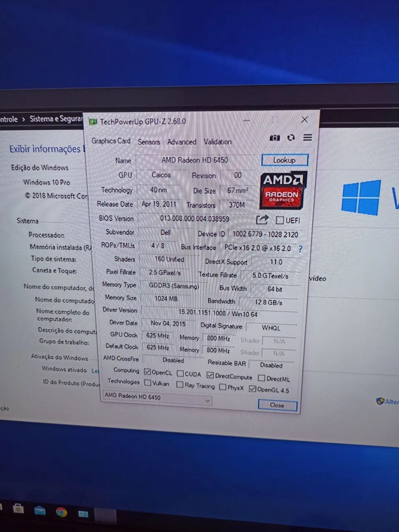Click the Default Clock value 625 MHz
Screen dimensions: 399x532
157,347
